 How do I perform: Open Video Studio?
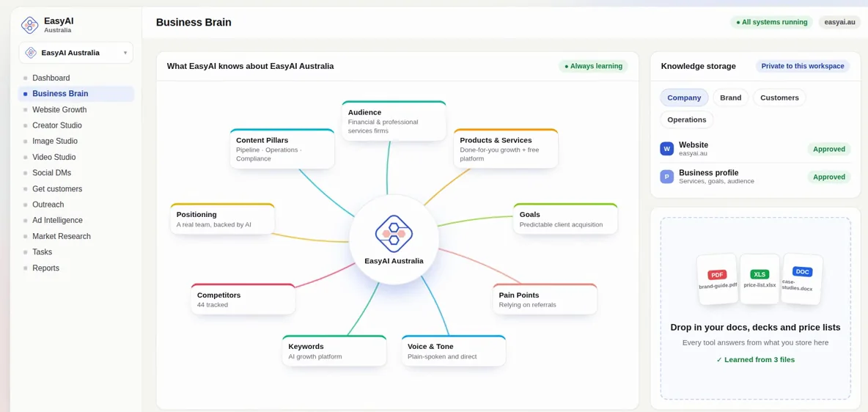tap(76, 158)
